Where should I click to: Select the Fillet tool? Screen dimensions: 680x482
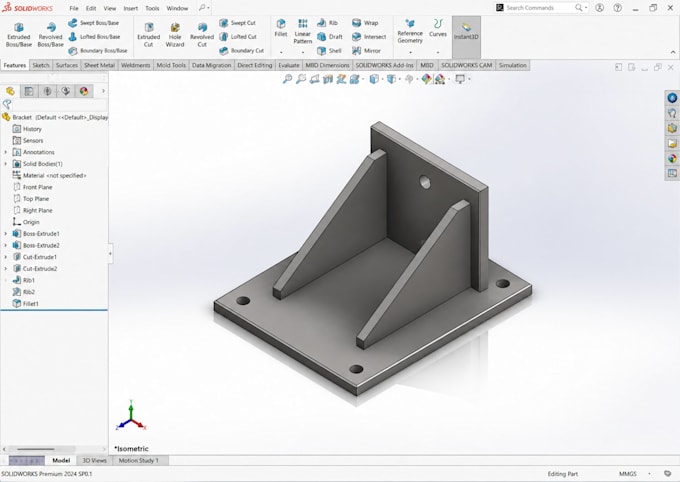281,28
